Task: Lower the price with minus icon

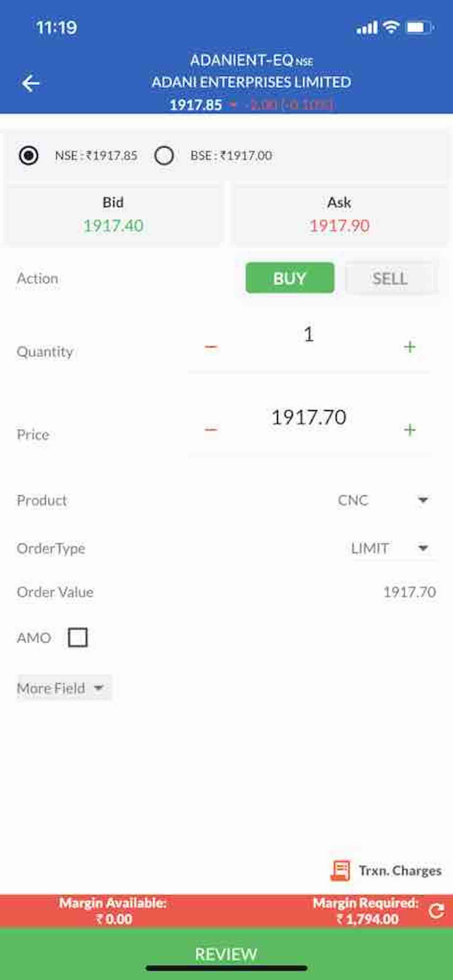Action: click(x=211, y=430)
